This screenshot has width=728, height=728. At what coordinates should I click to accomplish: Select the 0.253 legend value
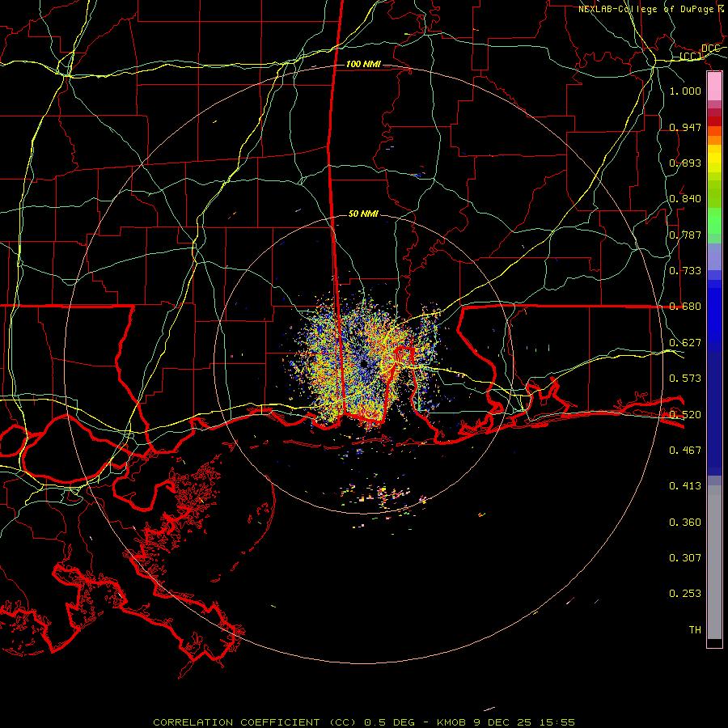pos(685,594)
